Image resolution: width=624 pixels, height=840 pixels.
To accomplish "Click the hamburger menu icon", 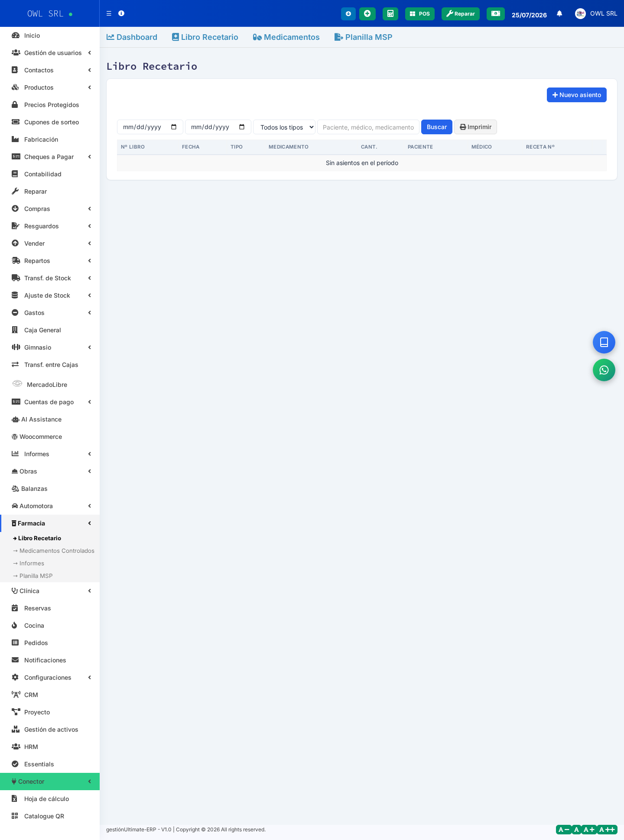I will [x=109, y=13].
